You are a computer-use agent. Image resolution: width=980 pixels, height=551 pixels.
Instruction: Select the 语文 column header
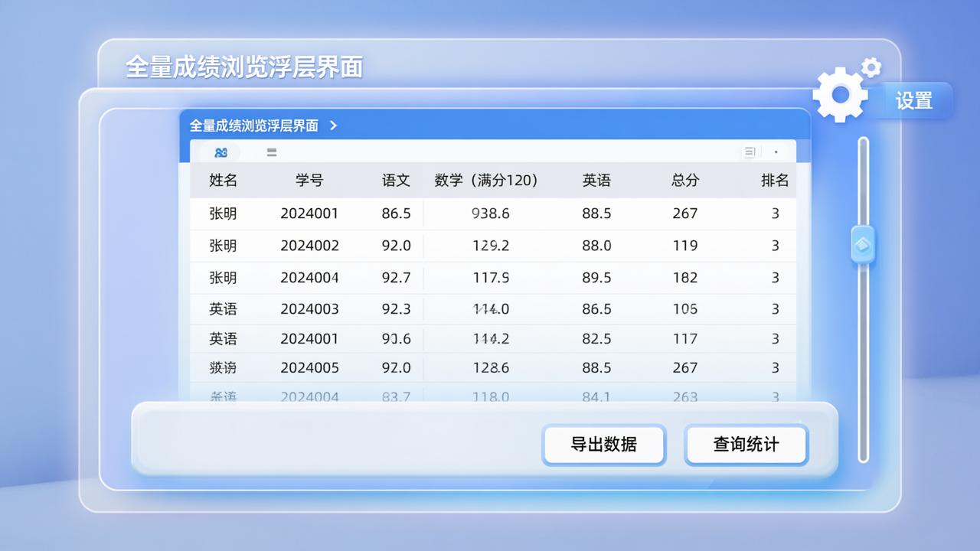click(x=396, y=181)
